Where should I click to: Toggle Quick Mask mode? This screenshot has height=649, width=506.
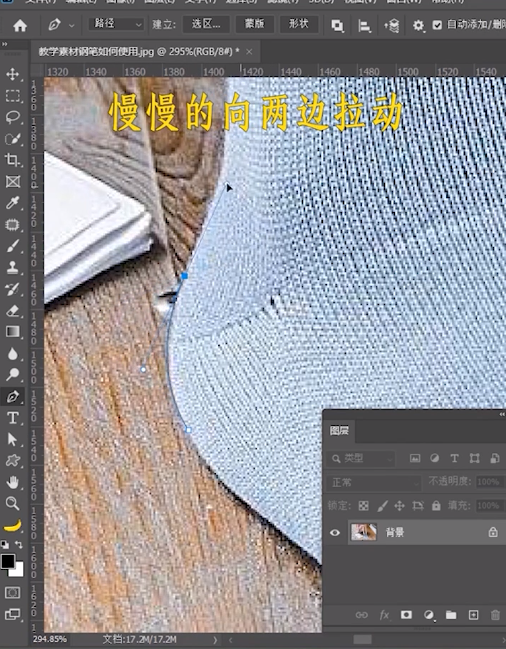(x=12, y=593)
